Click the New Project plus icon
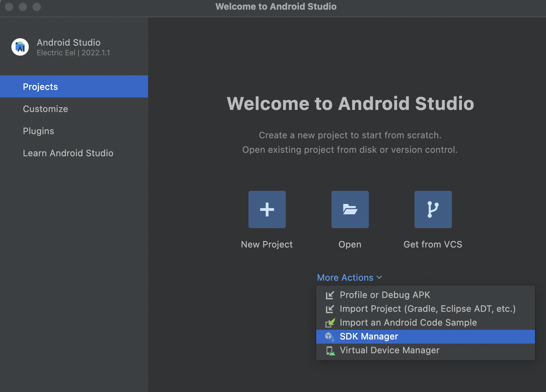Viewport: 546px width, 392px height. point(267,209)
